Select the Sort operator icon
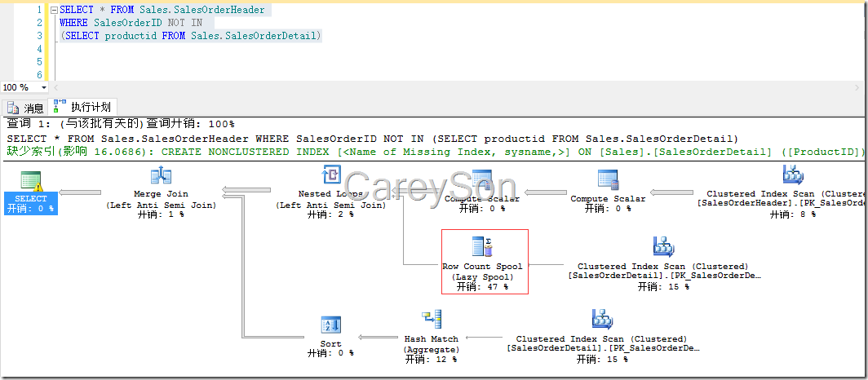The width and height of the screenshot is (868, 380). click(331, 325)
